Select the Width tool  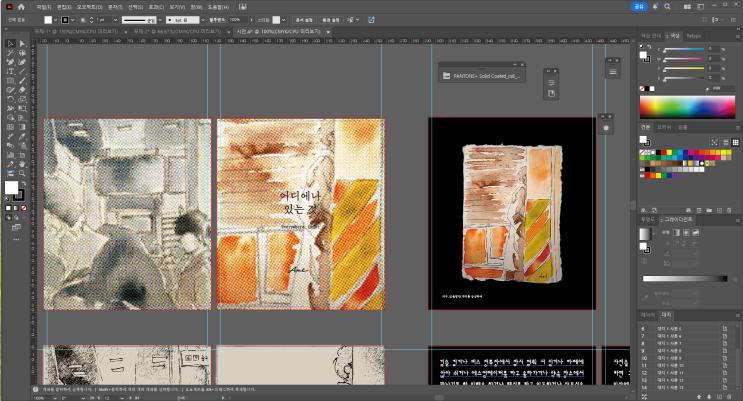(x=10, y=109)
